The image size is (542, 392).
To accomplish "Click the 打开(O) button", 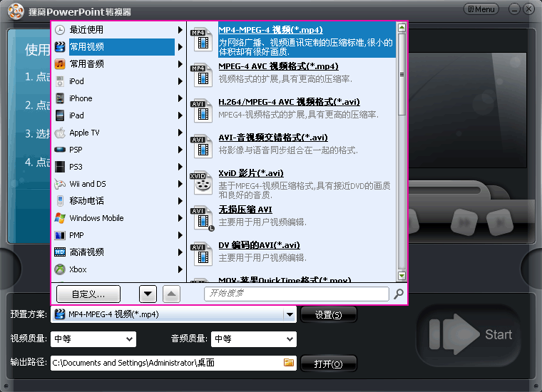I will pyautogui.click(x=328, y=363).
